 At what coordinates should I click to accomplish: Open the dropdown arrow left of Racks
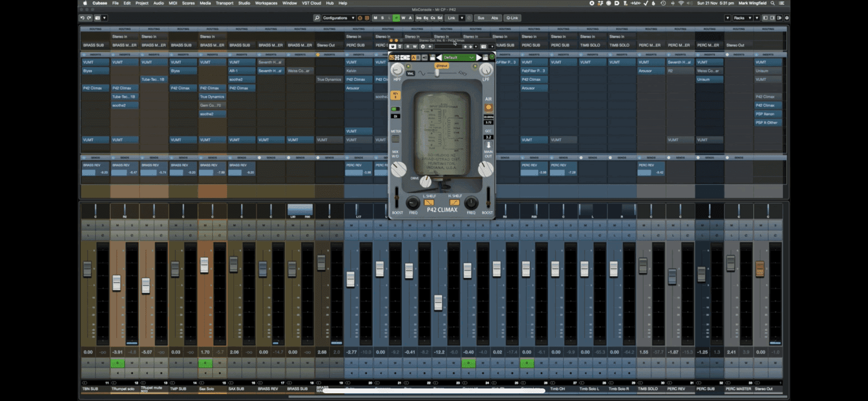[727, 18]
